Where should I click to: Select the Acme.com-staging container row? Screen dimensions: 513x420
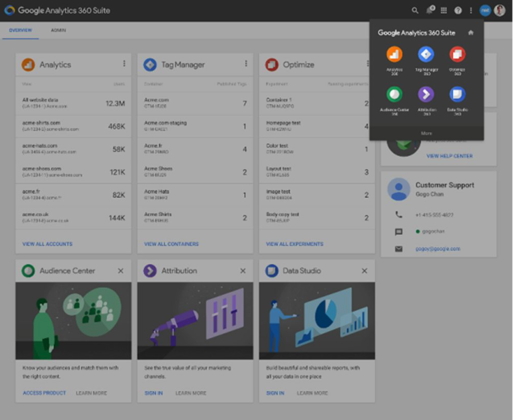[195, 126]
